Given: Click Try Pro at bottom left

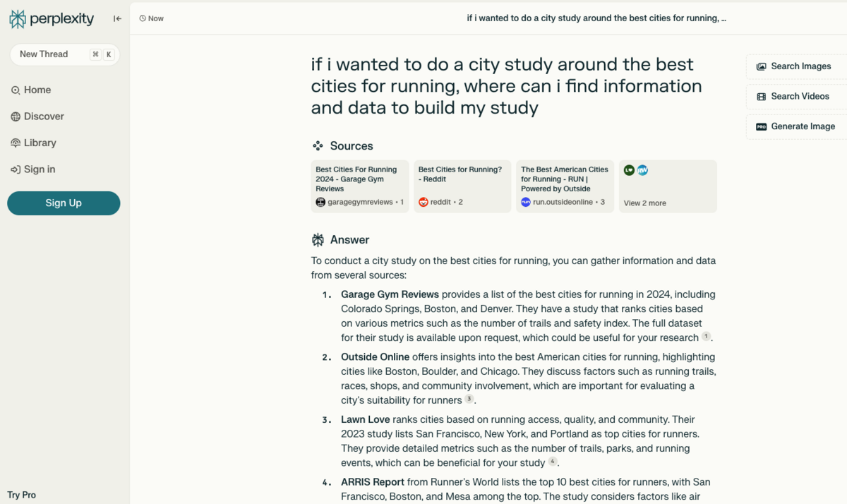Looking at the screenshot, I should pos(22,495).
